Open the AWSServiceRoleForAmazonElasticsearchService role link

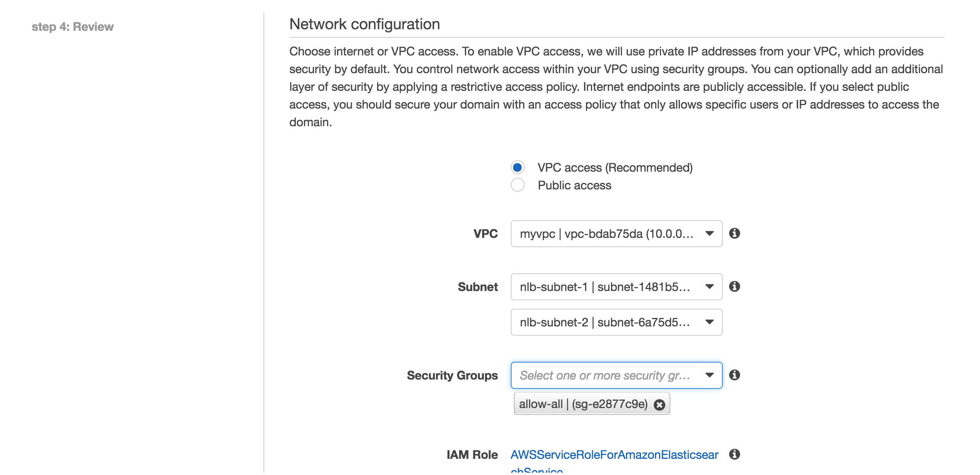(614, 455)
